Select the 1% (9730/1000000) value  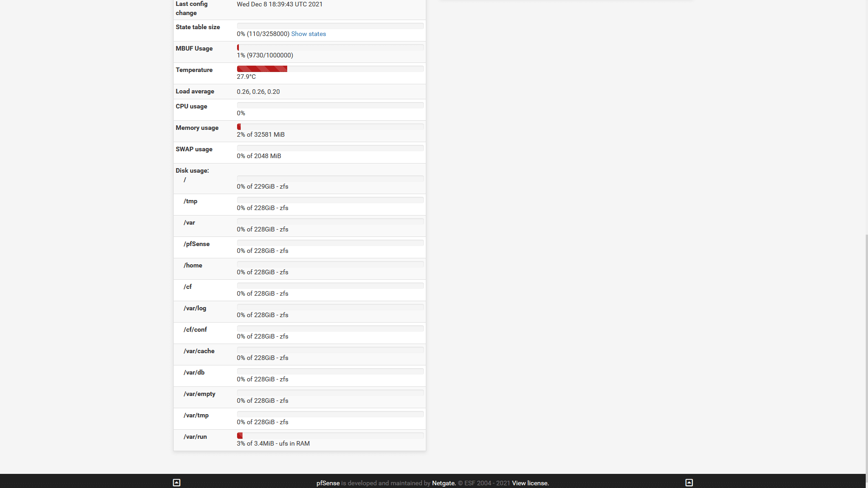click(x=265, y=55)
